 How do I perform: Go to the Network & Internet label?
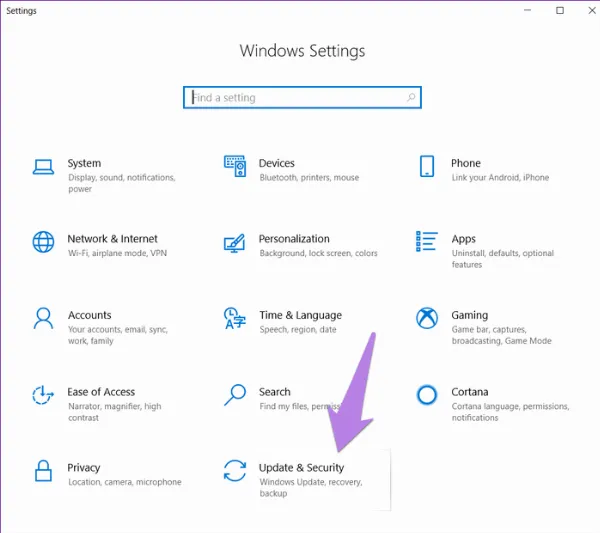click(x=112, y=239)
